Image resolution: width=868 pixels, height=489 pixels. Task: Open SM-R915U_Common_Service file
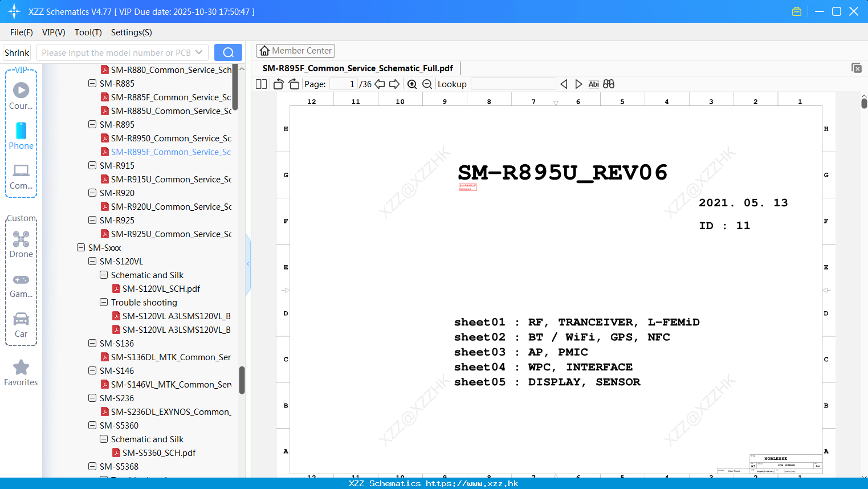click(x=166, y=179)
